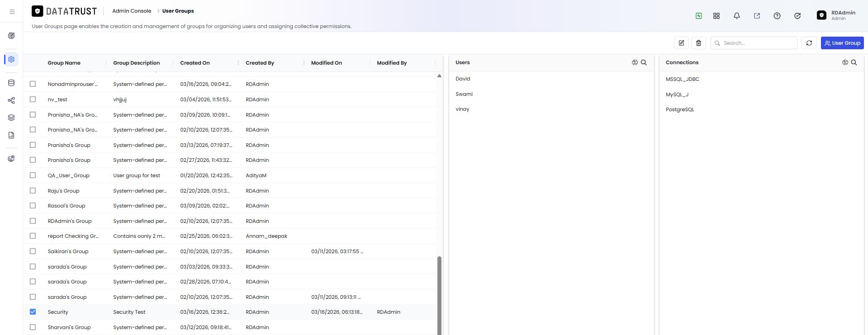This screenshot has height=335, width=868.
Task: Sort by the Created On column header
Action: [195, 63]
